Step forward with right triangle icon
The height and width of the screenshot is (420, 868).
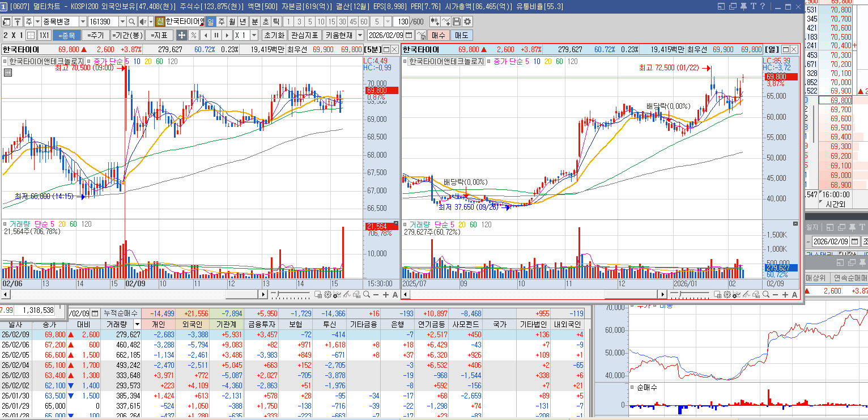(x=227, y=35)
